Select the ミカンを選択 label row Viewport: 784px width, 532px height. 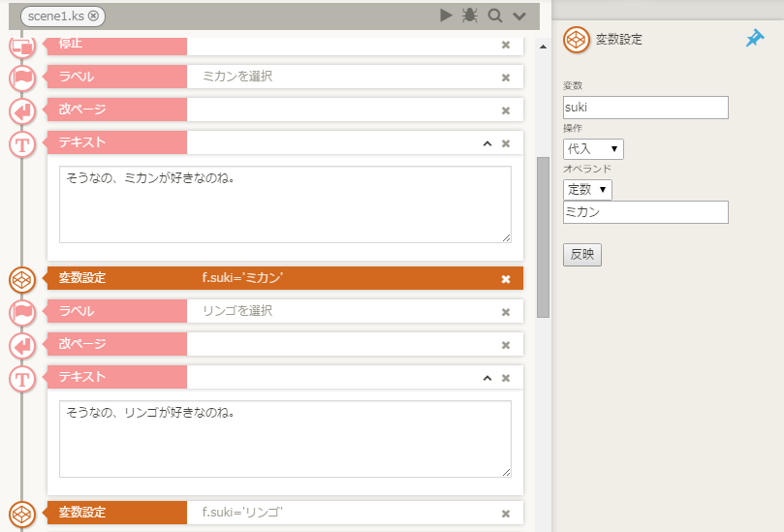285,77
